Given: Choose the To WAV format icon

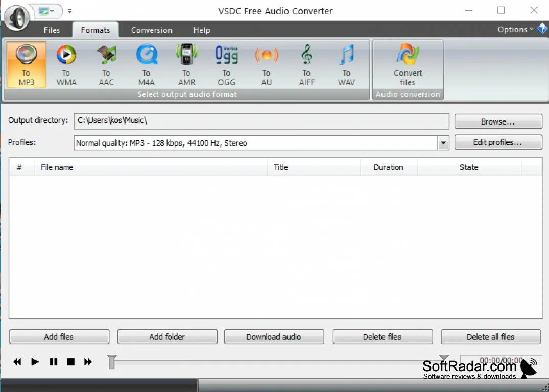Looking at the screenshot, I should click(x=347, y=64).
